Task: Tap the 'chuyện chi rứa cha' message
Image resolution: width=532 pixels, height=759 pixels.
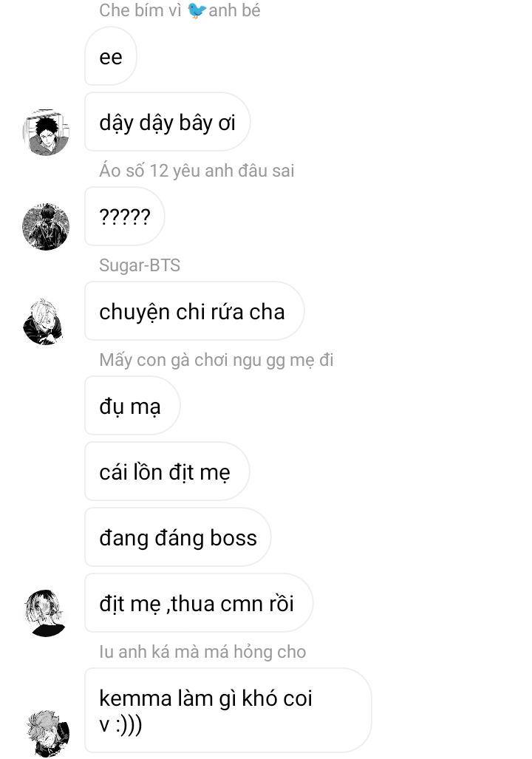Action: (194, 311)
